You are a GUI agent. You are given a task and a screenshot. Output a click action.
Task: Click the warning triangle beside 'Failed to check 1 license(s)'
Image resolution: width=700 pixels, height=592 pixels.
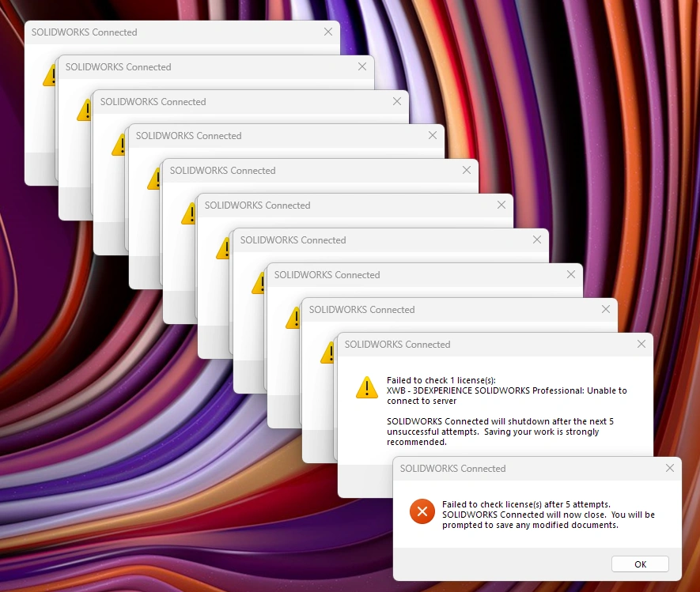tap(367, 387)
